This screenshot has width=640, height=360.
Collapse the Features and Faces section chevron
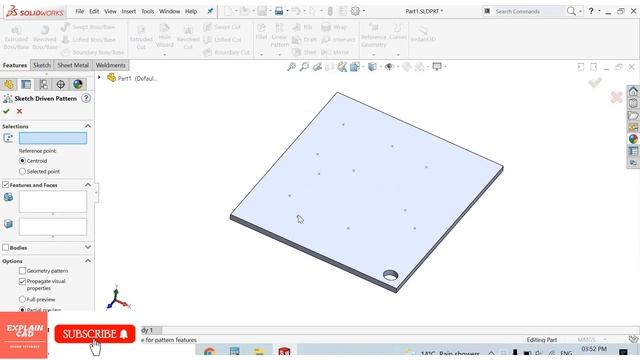pos(88,185)
